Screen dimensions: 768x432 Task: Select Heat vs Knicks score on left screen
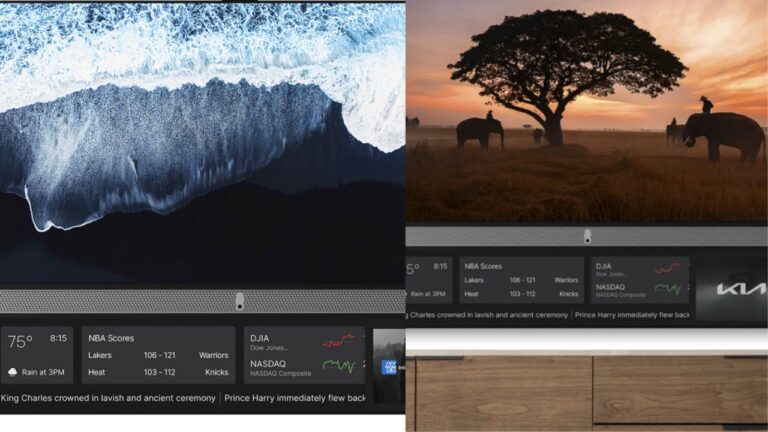coord(158,372)
